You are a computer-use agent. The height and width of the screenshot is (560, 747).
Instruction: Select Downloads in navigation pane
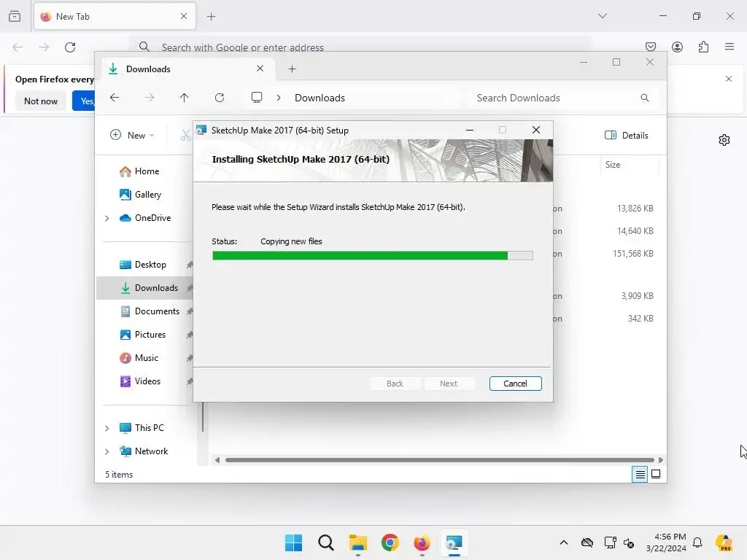coord(149,288)
